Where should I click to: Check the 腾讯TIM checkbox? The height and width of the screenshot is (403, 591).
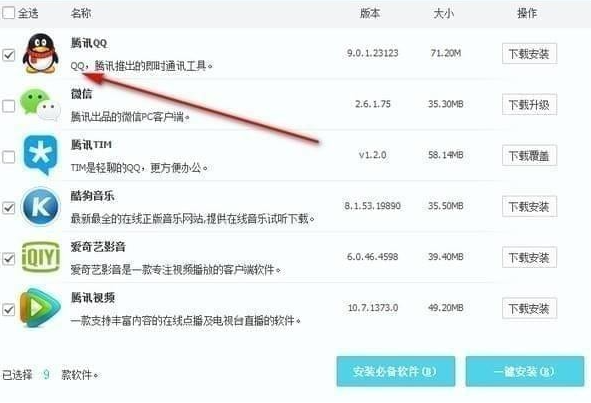(9, 157)
